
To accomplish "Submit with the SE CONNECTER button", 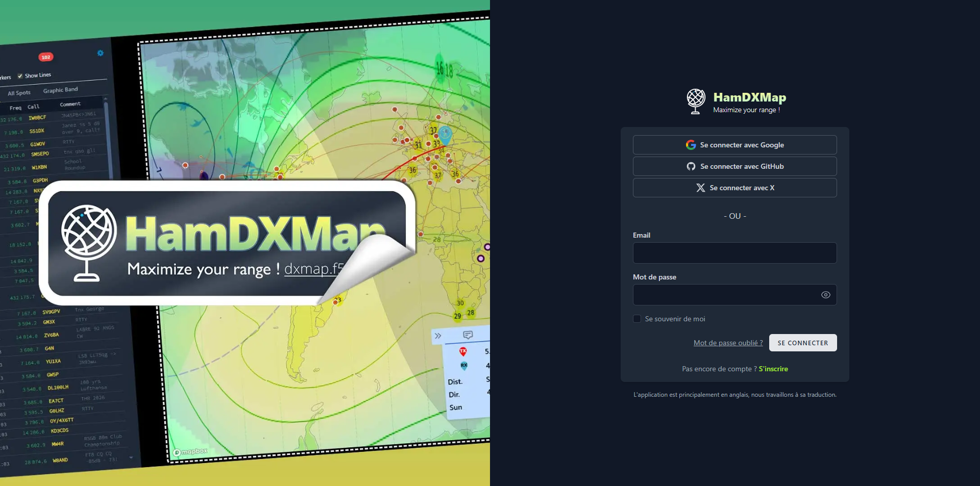I will pyautogui.click(x=803, y=343).
